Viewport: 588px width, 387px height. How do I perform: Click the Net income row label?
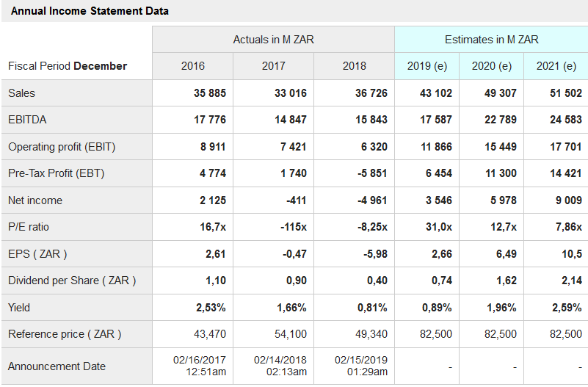[x=35, y=200]
